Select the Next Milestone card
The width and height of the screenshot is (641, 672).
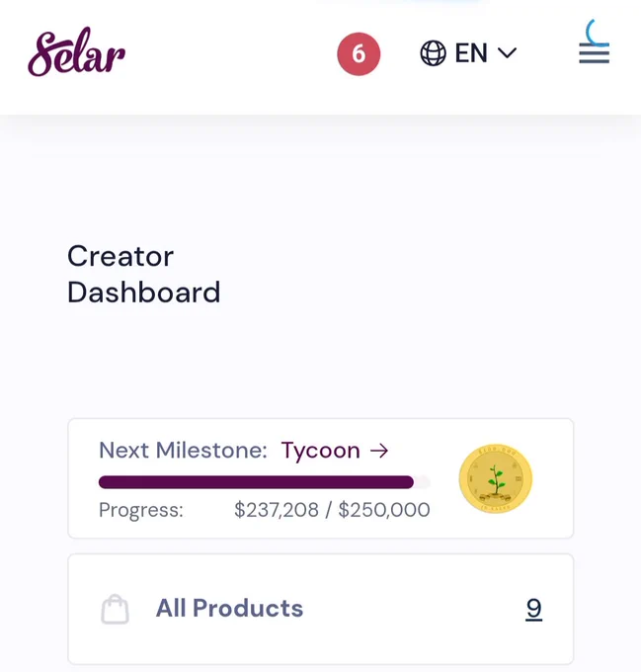321,478
